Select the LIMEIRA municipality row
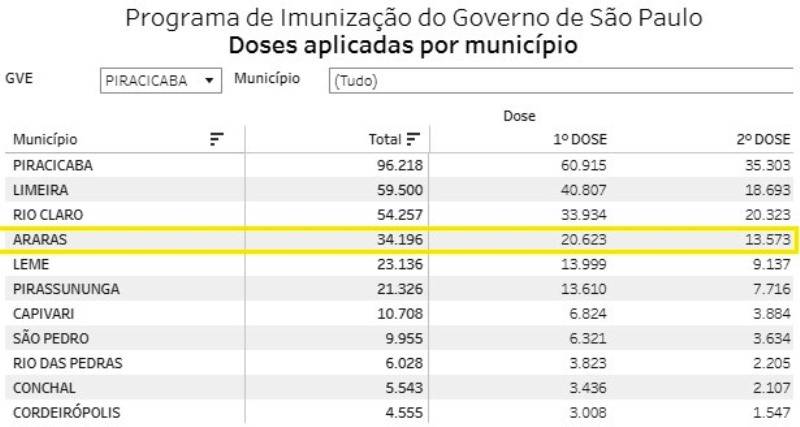 [41, 190]
